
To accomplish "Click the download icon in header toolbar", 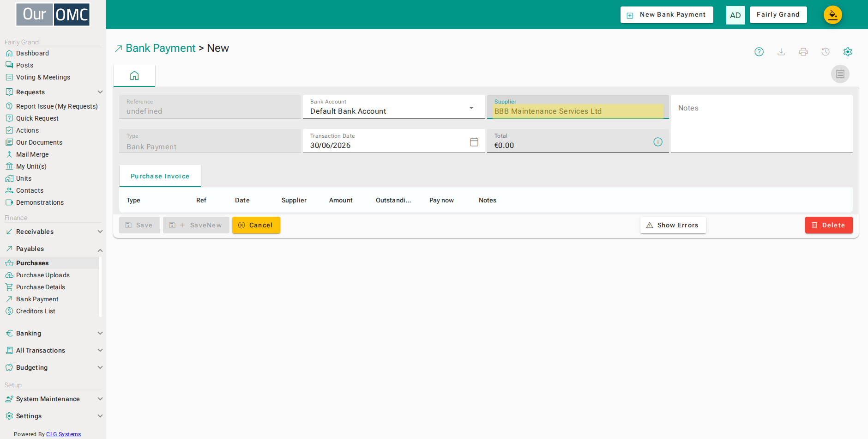I will [x=781, y=52].
